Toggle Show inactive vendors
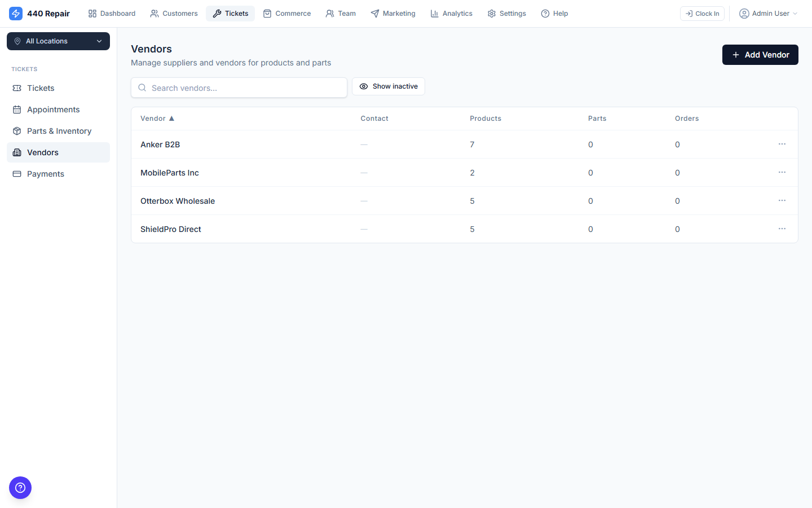812x508 pixels. pos(388,86)
